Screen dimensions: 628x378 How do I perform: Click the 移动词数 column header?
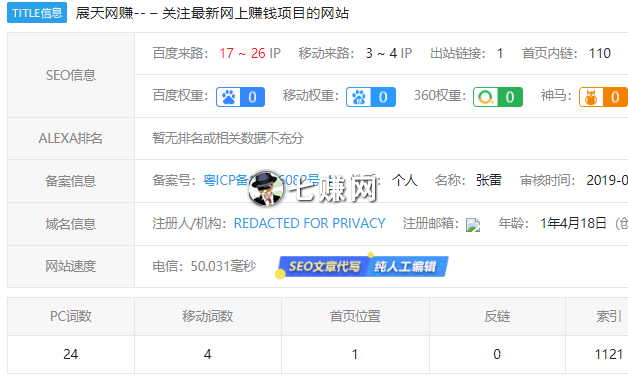207,316
